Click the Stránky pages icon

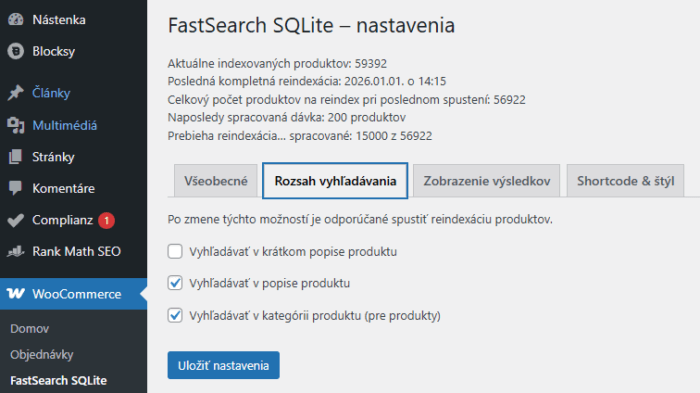click(16, 157)
